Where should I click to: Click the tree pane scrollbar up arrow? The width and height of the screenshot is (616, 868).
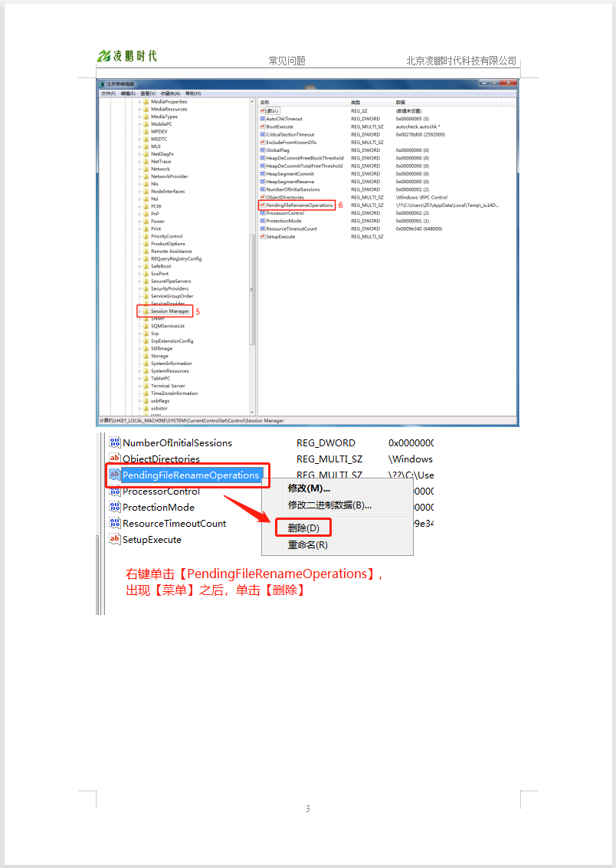252,102
